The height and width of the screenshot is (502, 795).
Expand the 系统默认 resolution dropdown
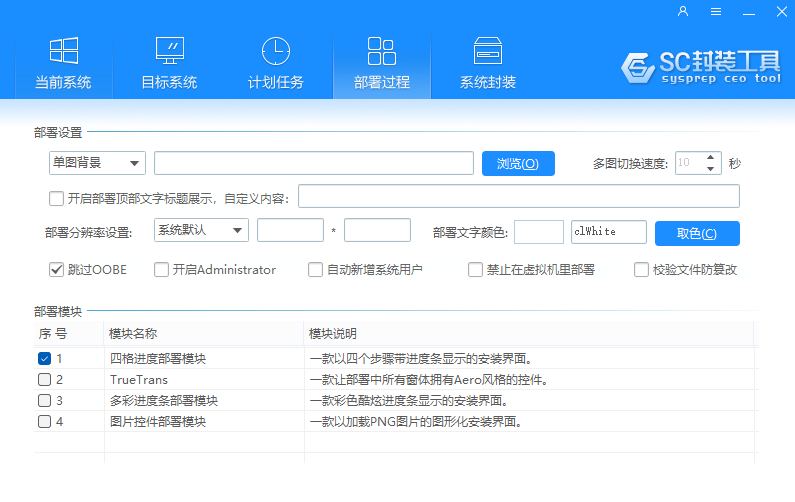coord(201,230)
